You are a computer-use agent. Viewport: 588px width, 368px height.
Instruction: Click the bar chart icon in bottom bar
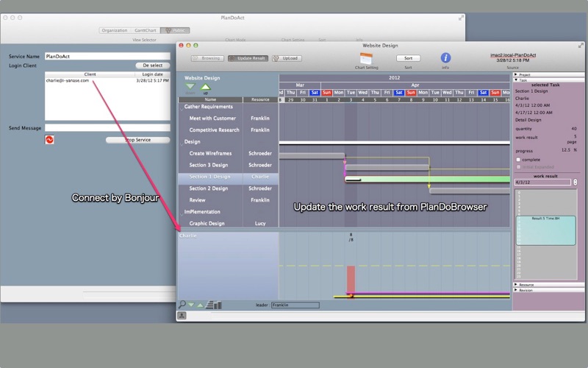pos(214,305)
